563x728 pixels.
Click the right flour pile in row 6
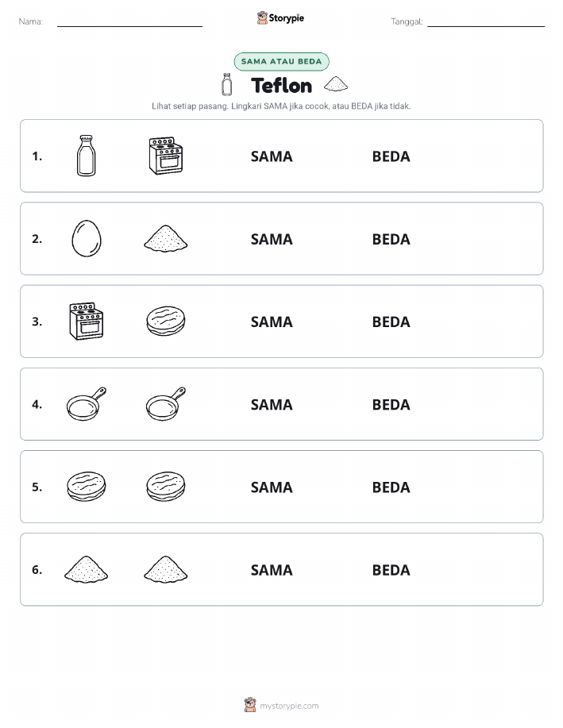pyautogui.click(x=166, y=569)
